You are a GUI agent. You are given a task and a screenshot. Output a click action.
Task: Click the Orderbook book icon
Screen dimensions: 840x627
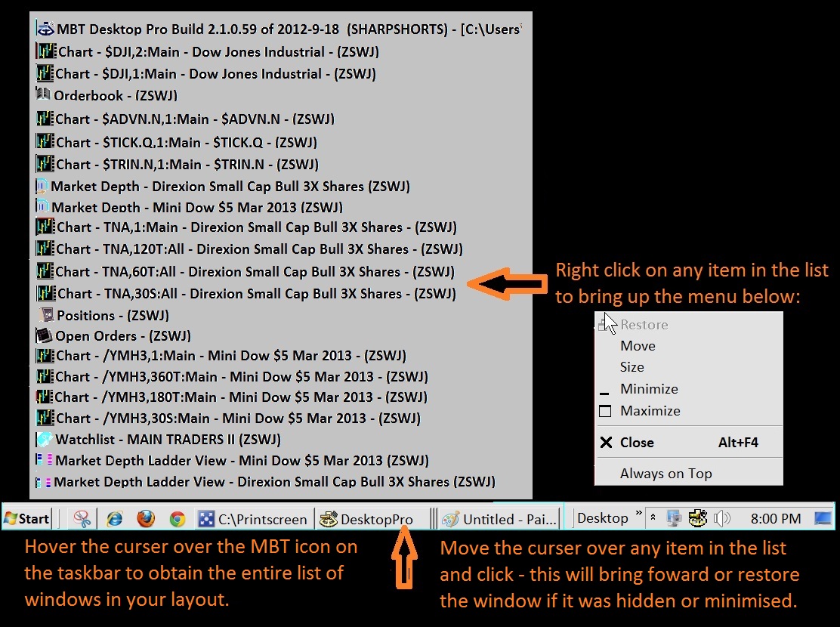(43, 94)
